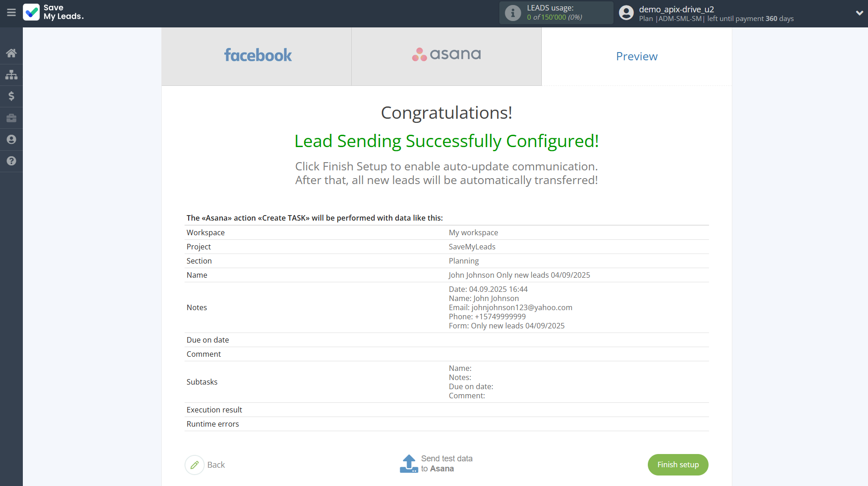
Task: Open billing dollar sign icon
Action: click(11, 96)
